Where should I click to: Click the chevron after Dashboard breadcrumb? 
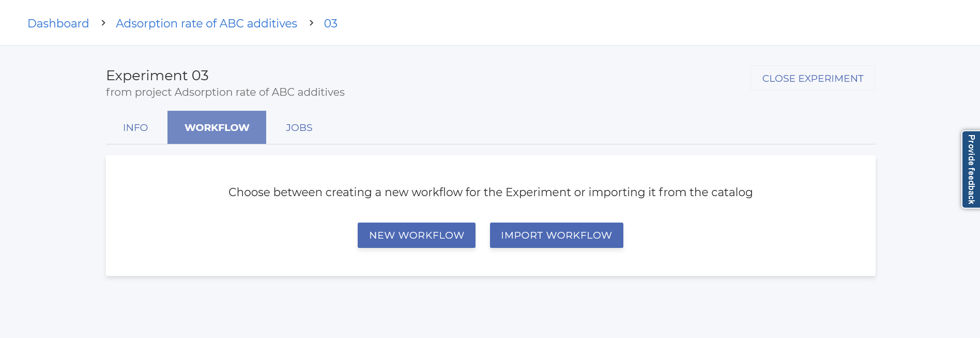[x=103, y=23]
